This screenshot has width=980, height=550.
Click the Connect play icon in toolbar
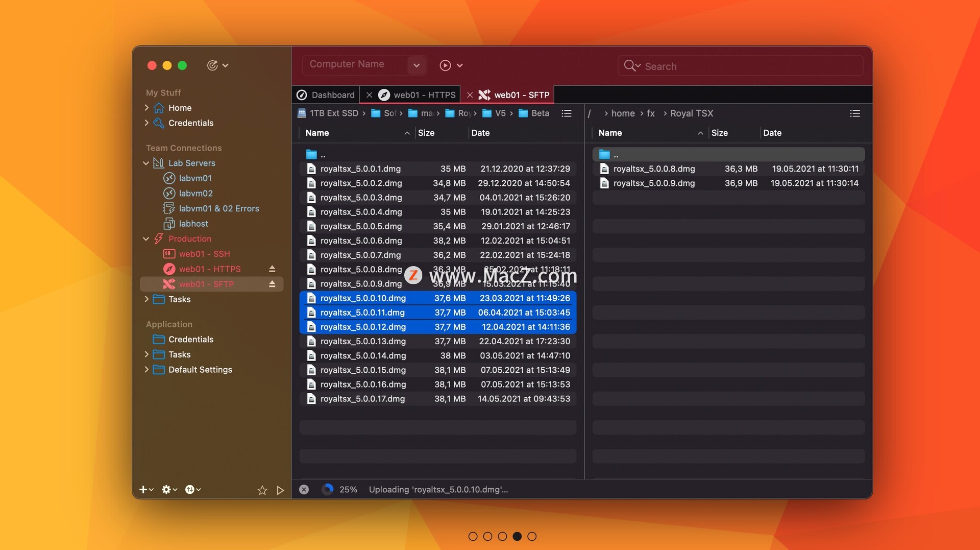(x=445, y=65)
